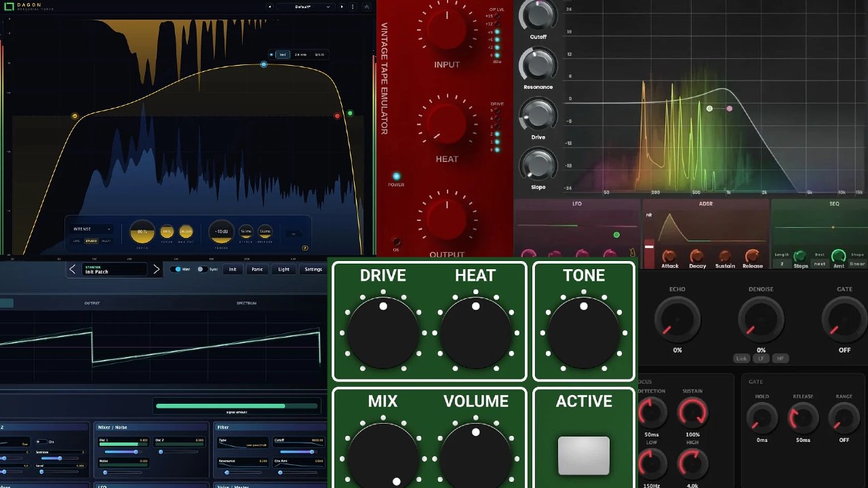The width and height of the screenshot is (868, 488).
Task: Click the Dagon green square logo icon
Action: (9, 6)
